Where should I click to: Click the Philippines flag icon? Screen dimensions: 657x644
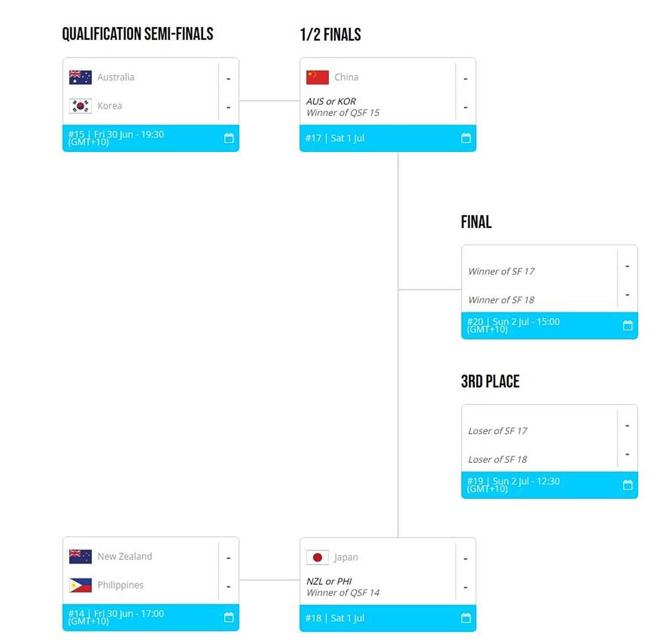click(x=81, y=585)
